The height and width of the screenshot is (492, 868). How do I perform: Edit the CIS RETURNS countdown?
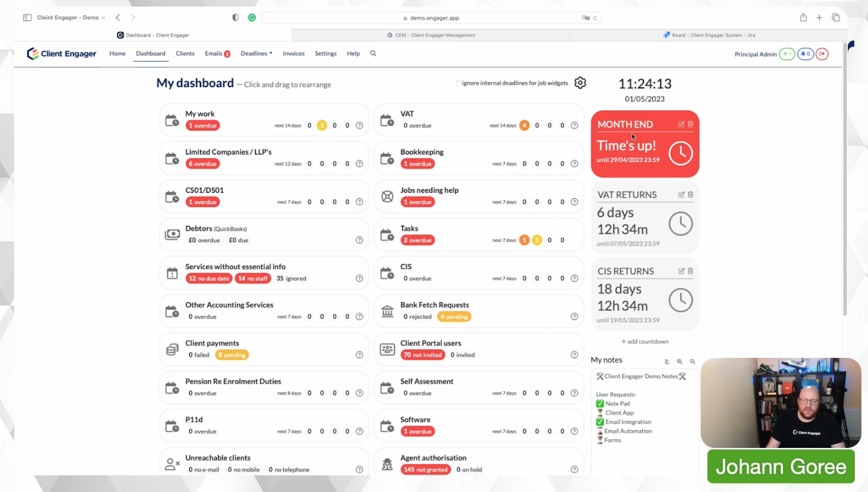tap(681, 271)
